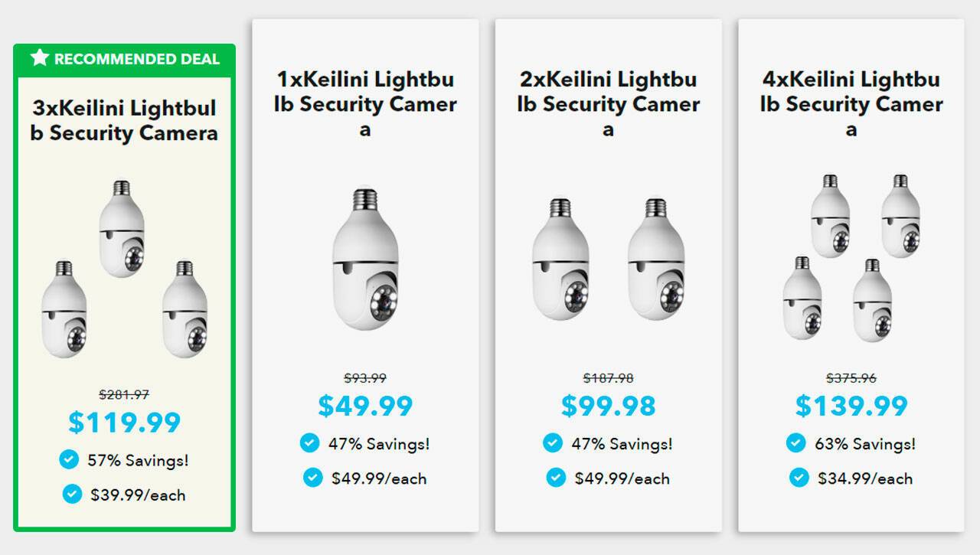Click the four-camera bundle product image
980x555 pixels.
pos(851,257)
